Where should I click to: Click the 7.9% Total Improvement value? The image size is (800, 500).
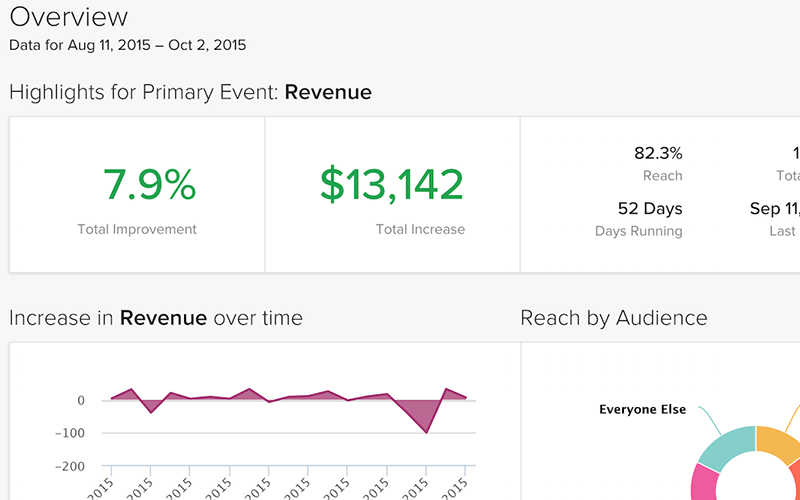click(x=149, y=185)
